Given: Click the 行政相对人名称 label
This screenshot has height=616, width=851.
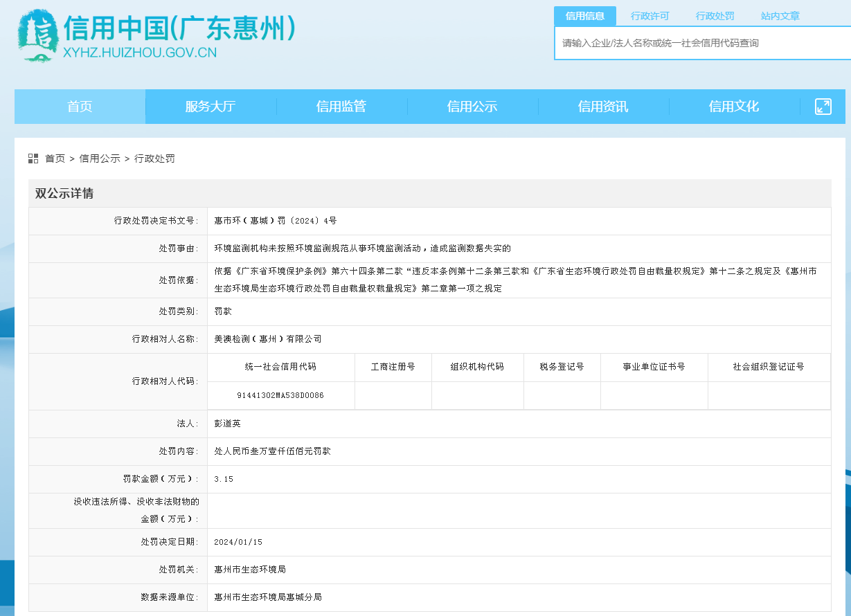Looking at the screenshot, I should coord(165,339).
